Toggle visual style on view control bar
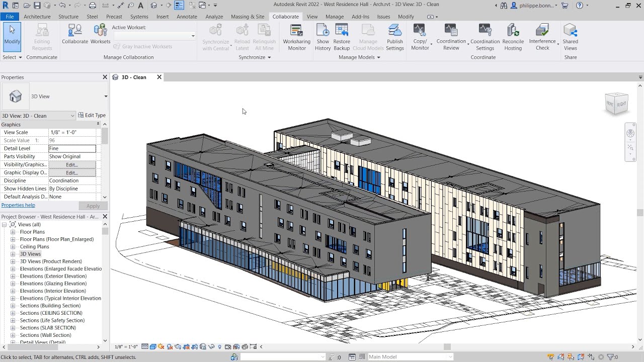644x362 pixels. click(153, 347)
